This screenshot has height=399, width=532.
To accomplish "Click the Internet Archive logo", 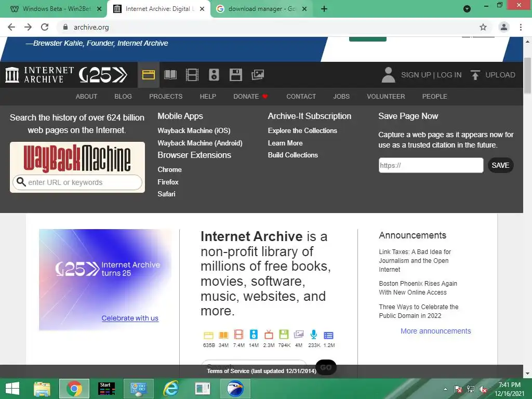I will point(39,75).
